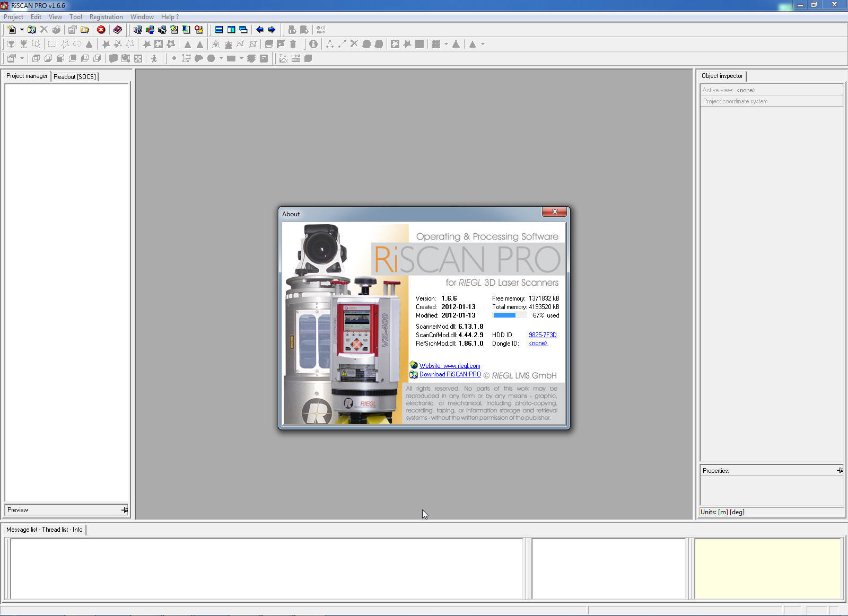Open the Window menu
This screenshot has height=616, width=848.
point(142,17)
